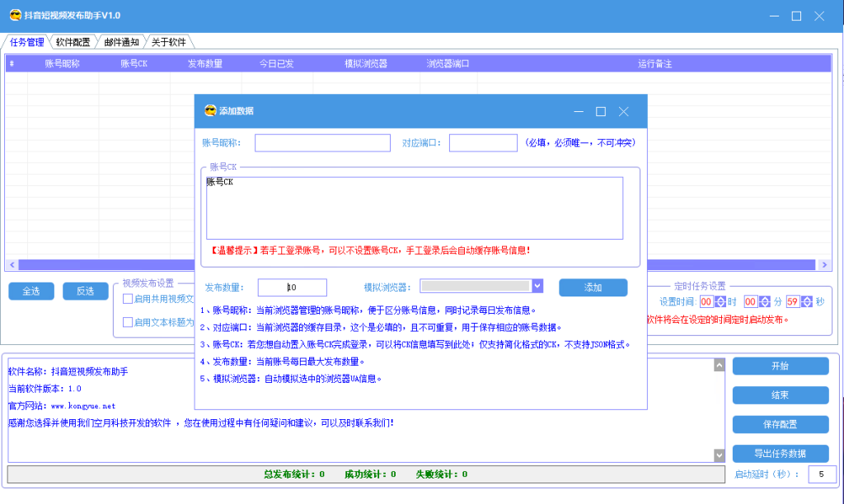Click the seconds stepper in 定时任务设置
The height and width of the screenshot is (504, 844).
[806, 301]
